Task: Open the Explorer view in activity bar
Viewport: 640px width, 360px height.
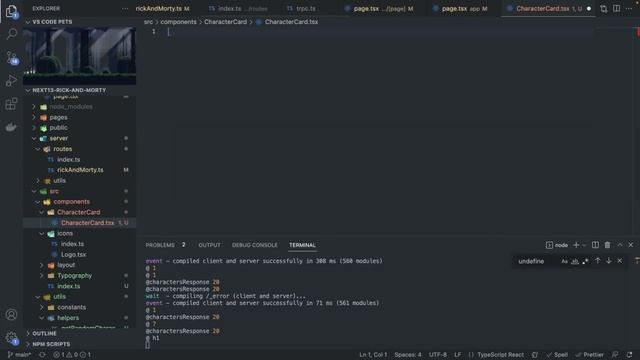Action: (11, 11)
